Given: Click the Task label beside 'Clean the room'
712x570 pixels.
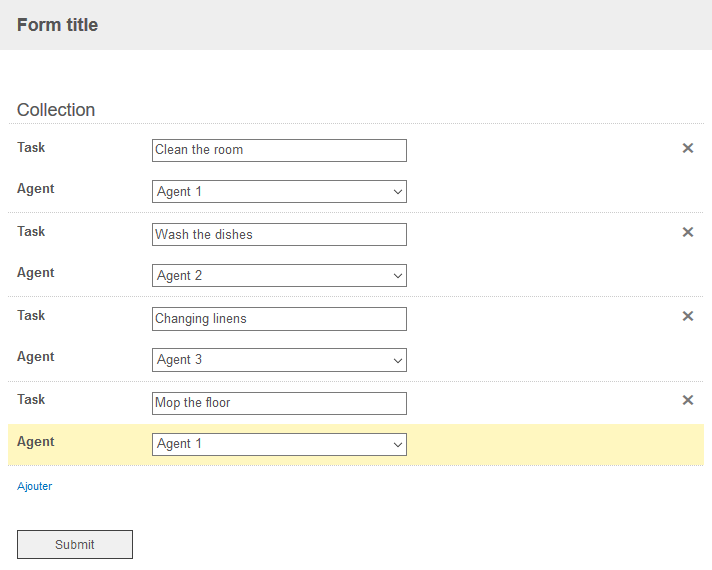Looking at the screenshot, I should pos(31,147).
